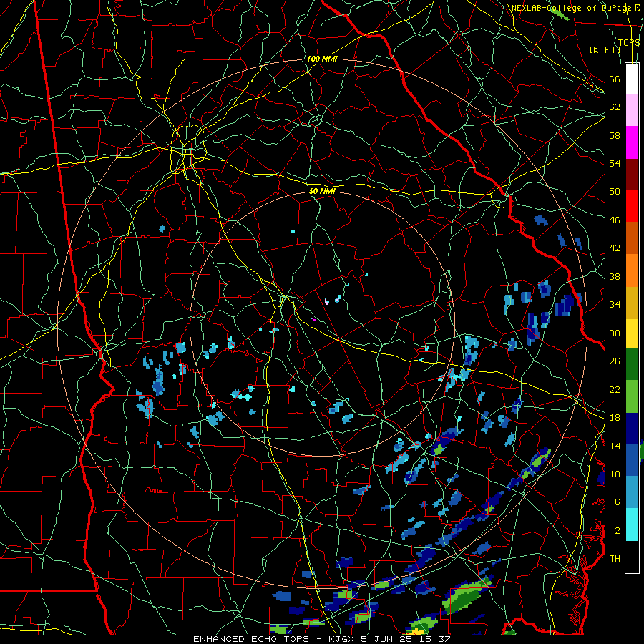This screenshot has width=644, height=644.
Task: Pick the dark orange legend swatch
Action: [632, 238]
